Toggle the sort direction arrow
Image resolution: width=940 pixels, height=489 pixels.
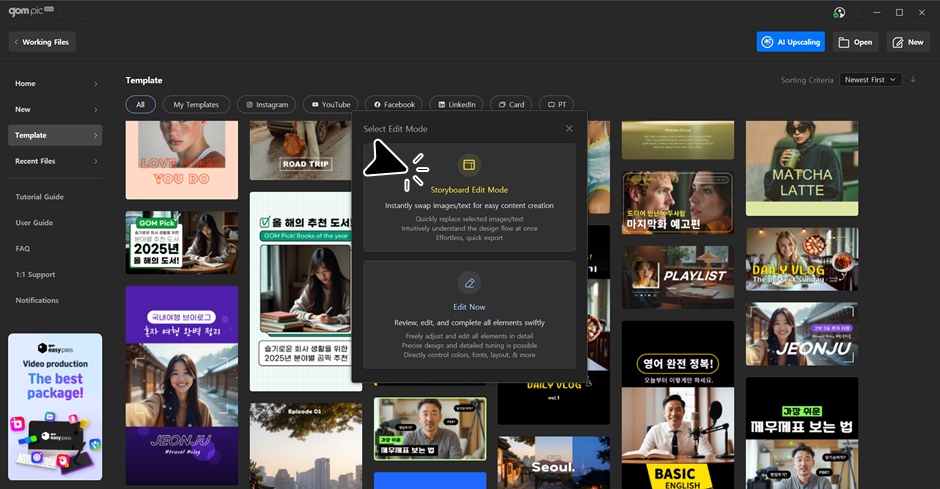(913, 80)
